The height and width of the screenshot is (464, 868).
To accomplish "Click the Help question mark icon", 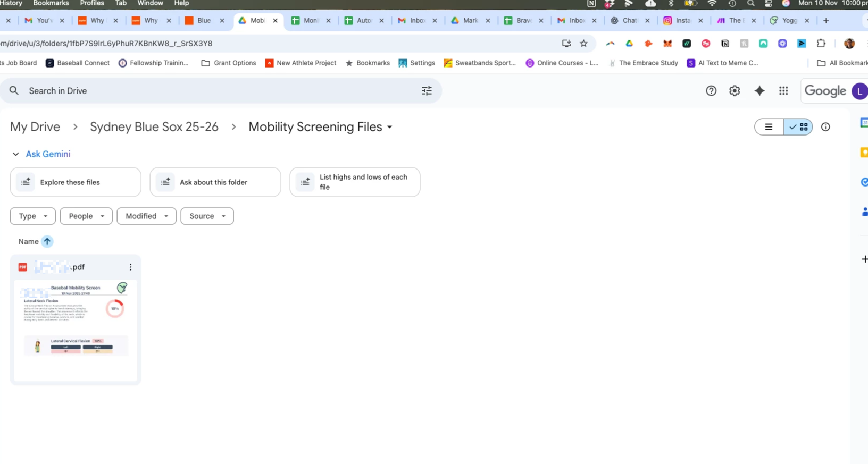I will (711, 91).
